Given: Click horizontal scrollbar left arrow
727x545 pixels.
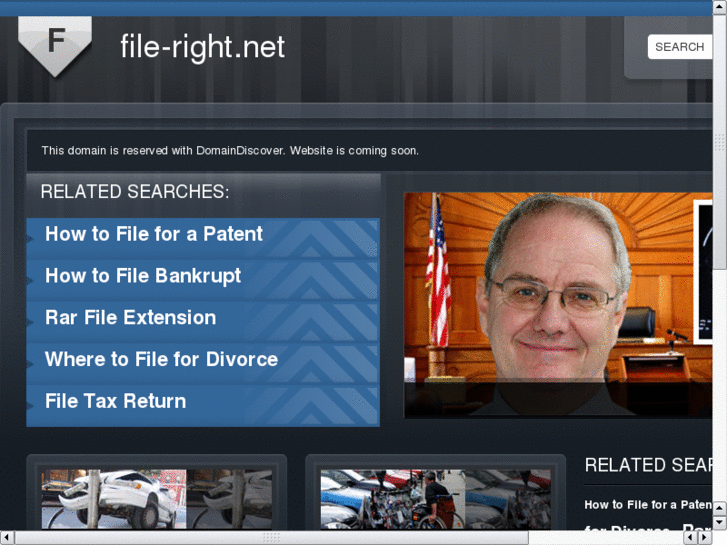Looking at the screenshot, I should [6, 538].
